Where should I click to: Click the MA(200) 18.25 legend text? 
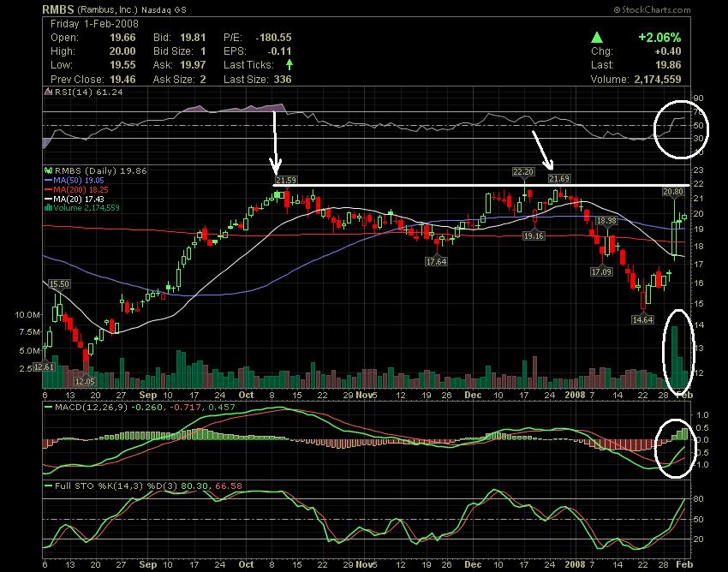(x=81, y=189)
